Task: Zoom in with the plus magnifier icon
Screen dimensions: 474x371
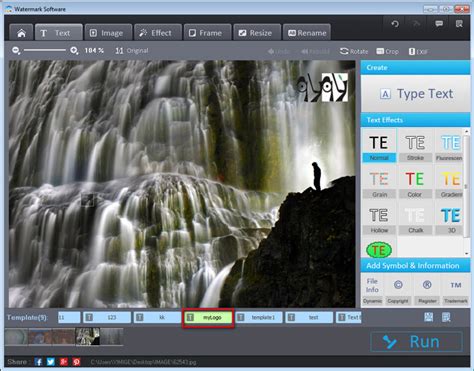Action: point(74,51)
